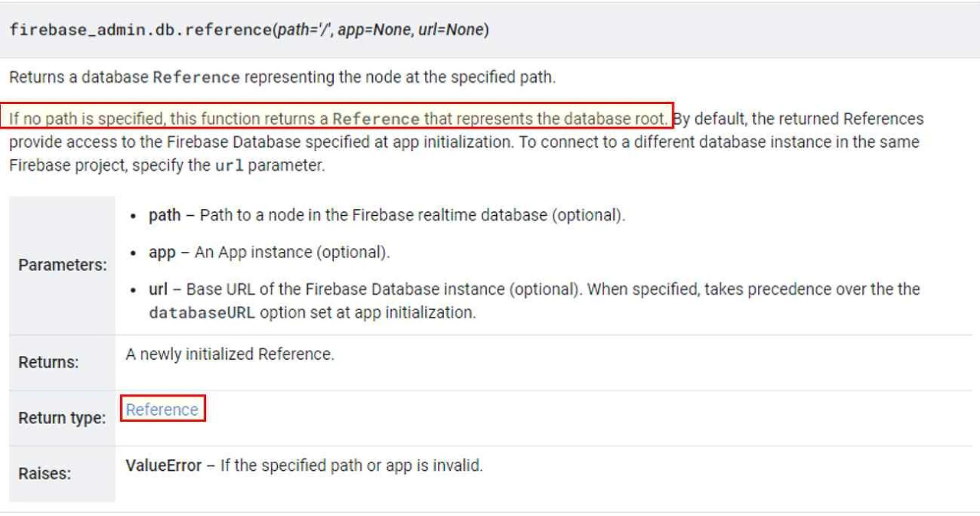Image resolution: width=980 pixels, height=516 pixels.
Task: Click the 'An App instance (optional)' description
Action: coord(292,253)
